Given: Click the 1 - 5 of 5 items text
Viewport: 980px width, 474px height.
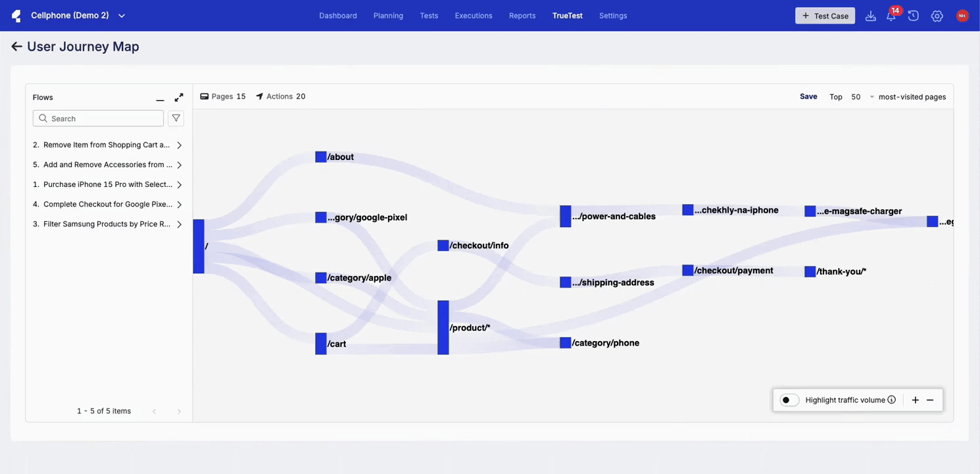Looking at the screenshot, I should (104, 411).
